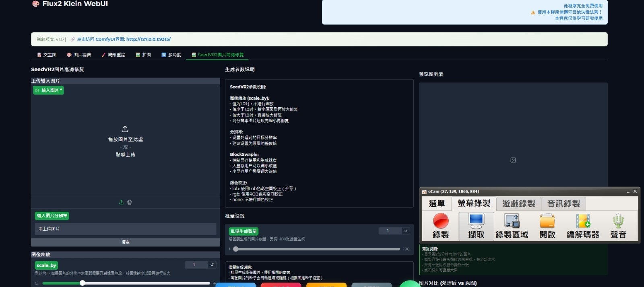This screenshot has width=644, height=287.
Task: Reset the scale_by value with reset icon
Action: 212,264
